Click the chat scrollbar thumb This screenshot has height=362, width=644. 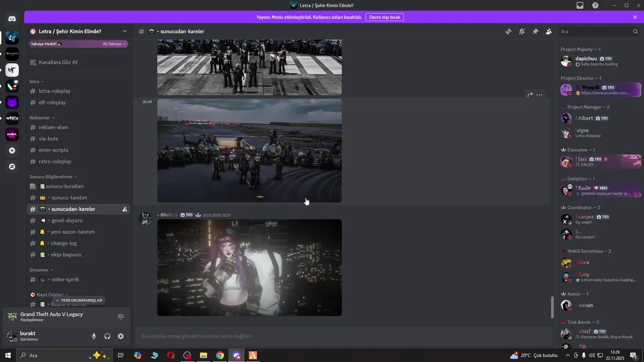point(552,307)
